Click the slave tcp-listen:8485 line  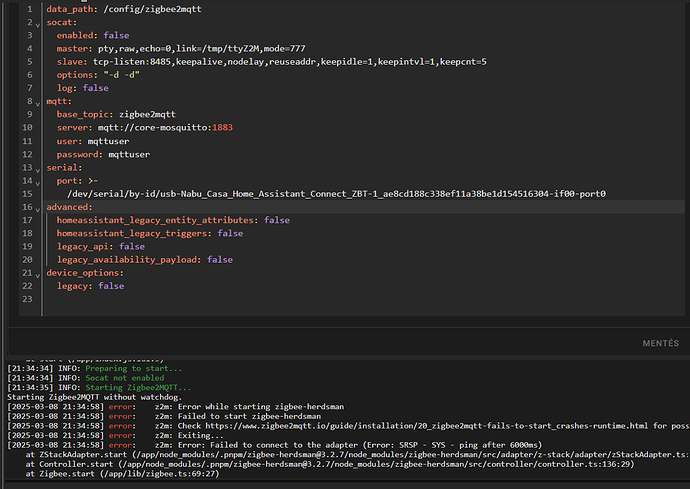271,62
